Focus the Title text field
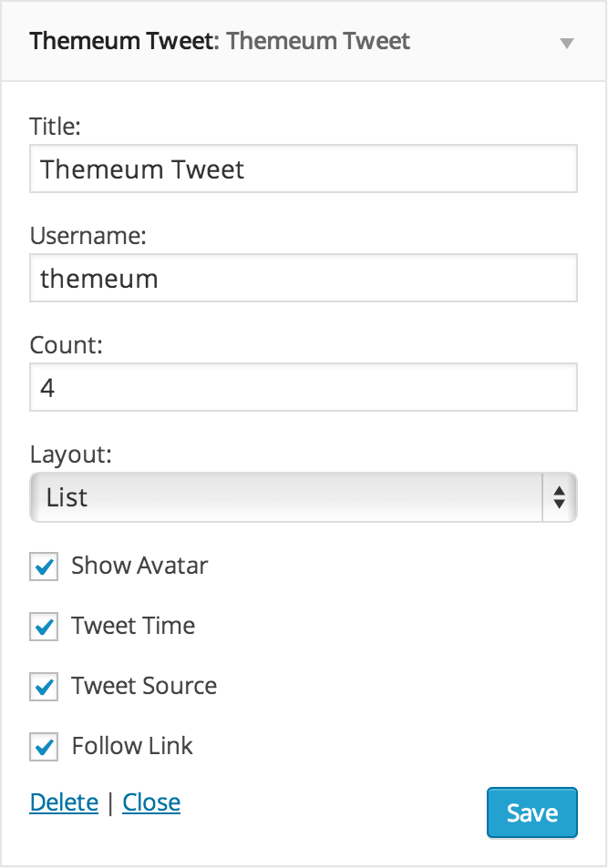608x868 pixels. (304, 168)
